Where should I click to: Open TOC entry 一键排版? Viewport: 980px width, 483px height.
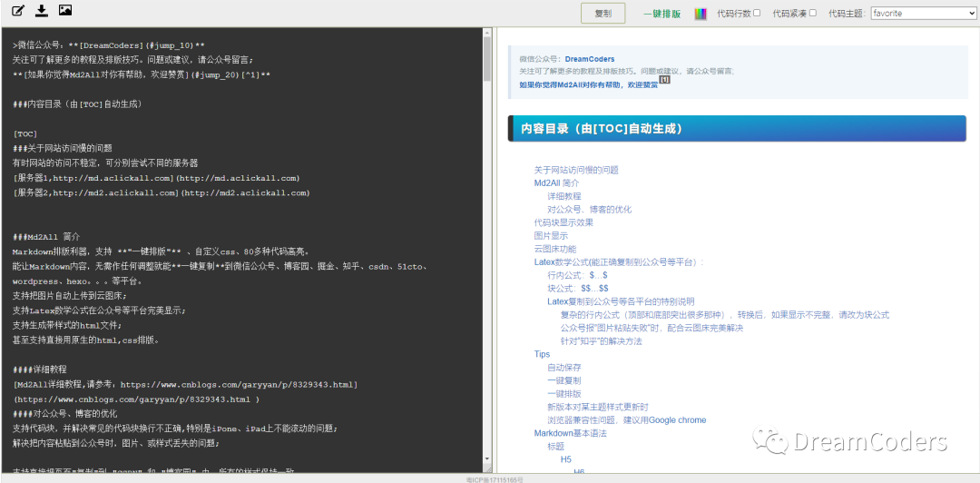(564, 393)
